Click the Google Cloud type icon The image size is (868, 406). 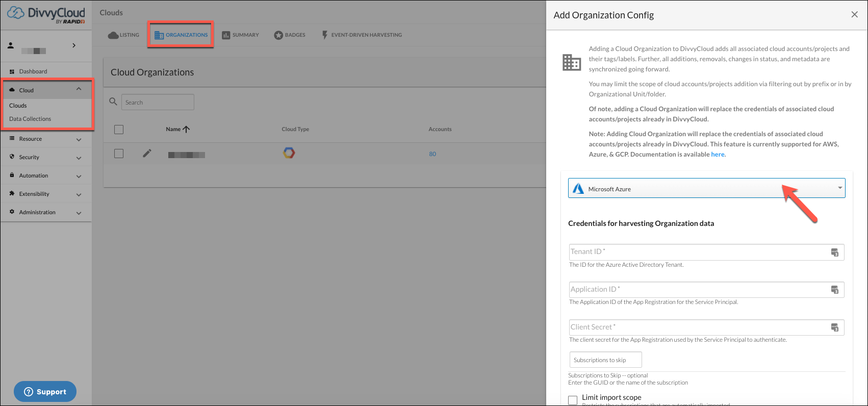289,153
